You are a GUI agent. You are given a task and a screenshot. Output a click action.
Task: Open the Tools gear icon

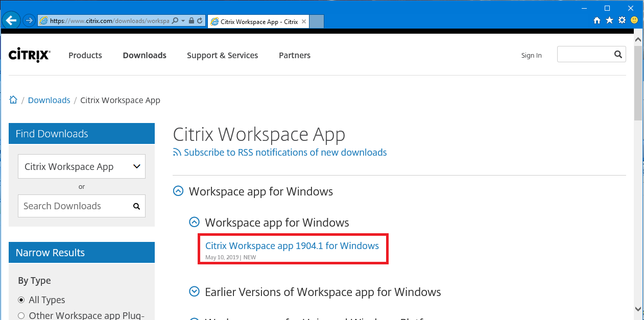pos(622,20)
